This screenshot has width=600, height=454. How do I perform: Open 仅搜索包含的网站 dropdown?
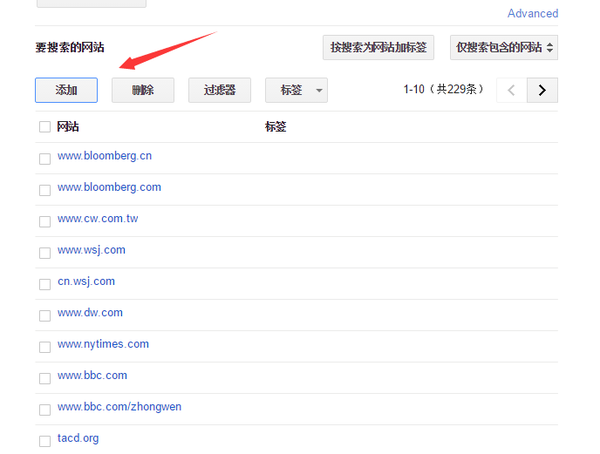(504, 47)
